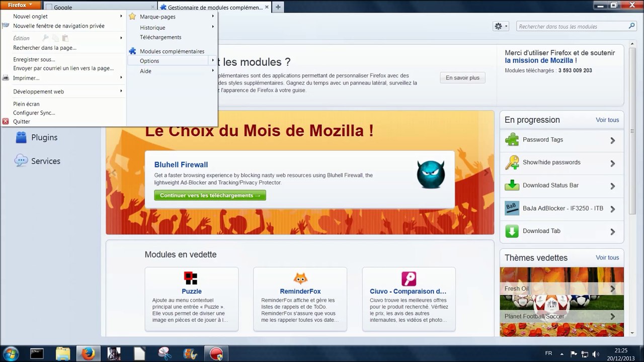
Task: Expand the Marque-pages submenu arrow
Action: 213,17
